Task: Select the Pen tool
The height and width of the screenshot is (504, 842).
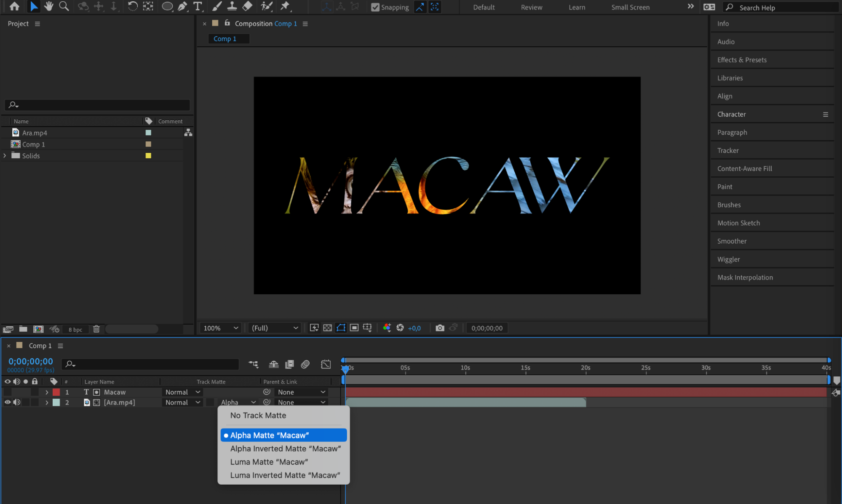Action: coord(182,6)
